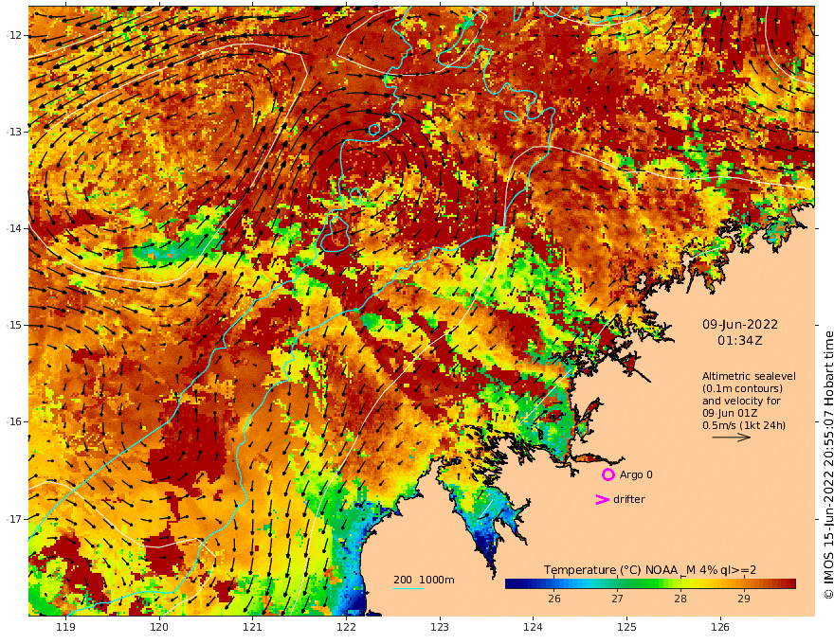Viewport: 834px width, 644px height.
Task: Click the 'Temperature (°C) NOAA_M 4% ql>=2' title
Action: (650, 570)
